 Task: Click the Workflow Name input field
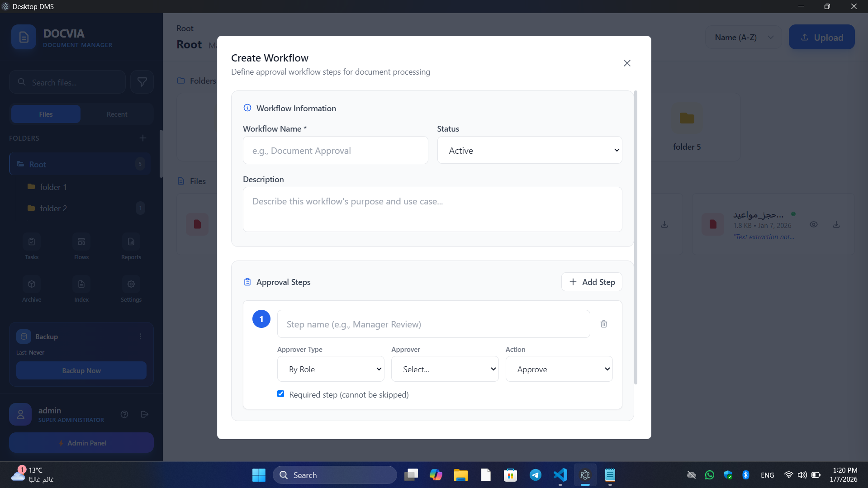[335, 151]
